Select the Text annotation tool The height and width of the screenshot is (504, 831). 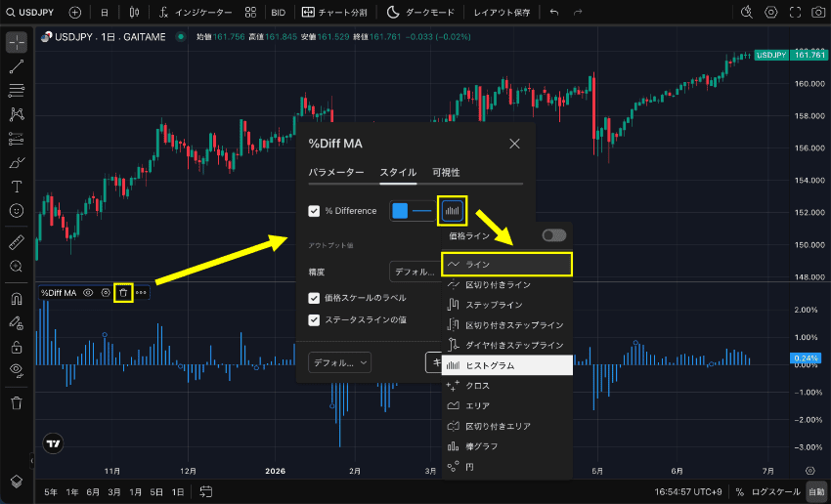click(x=17, y=187)
